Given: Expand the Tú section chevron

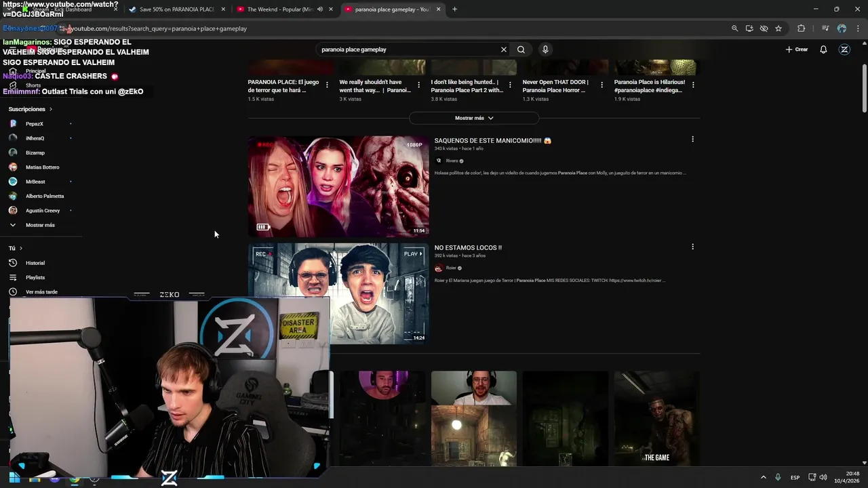Looking at the screenshot, I should [x=21, y=248].
